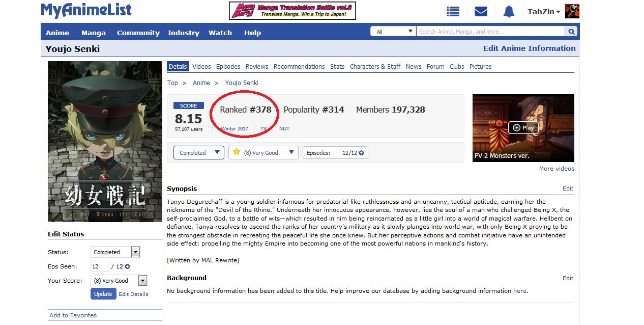Click the Youjo Senki cover image
The image size is (644, 325).
pos(105,142)
